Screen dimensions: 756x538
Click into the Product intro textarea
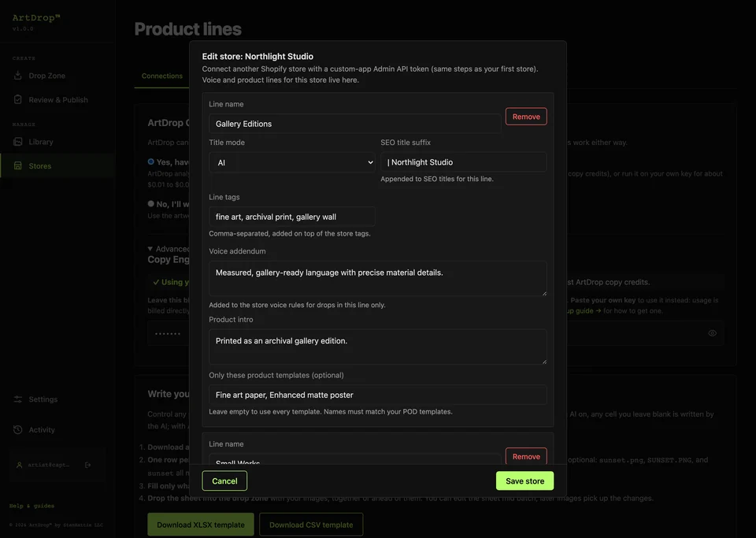pyautogui.click(x=377, y=347)
